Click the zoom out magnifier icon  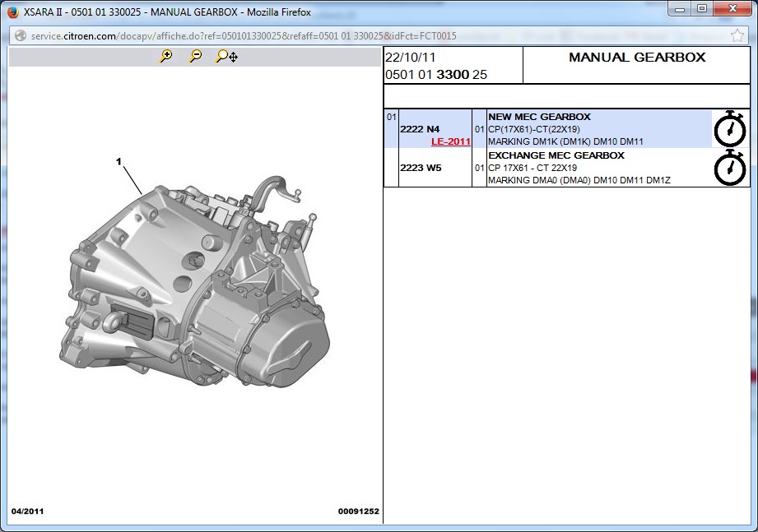[195, 57]
